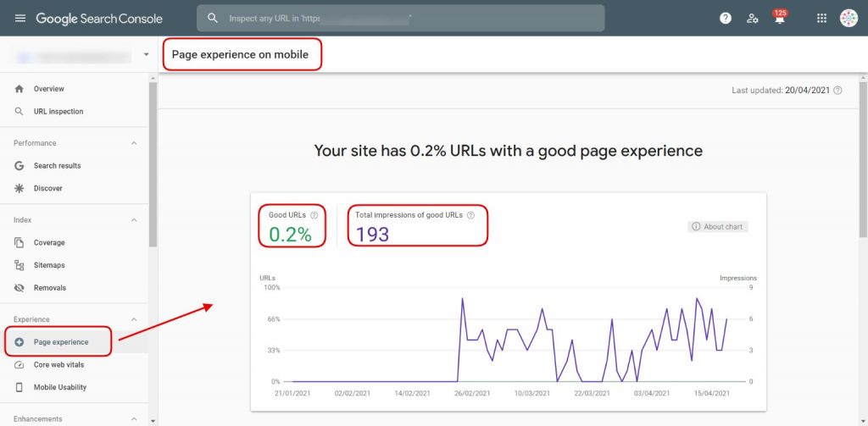Select Total impressions of good URLs 193

418,227
